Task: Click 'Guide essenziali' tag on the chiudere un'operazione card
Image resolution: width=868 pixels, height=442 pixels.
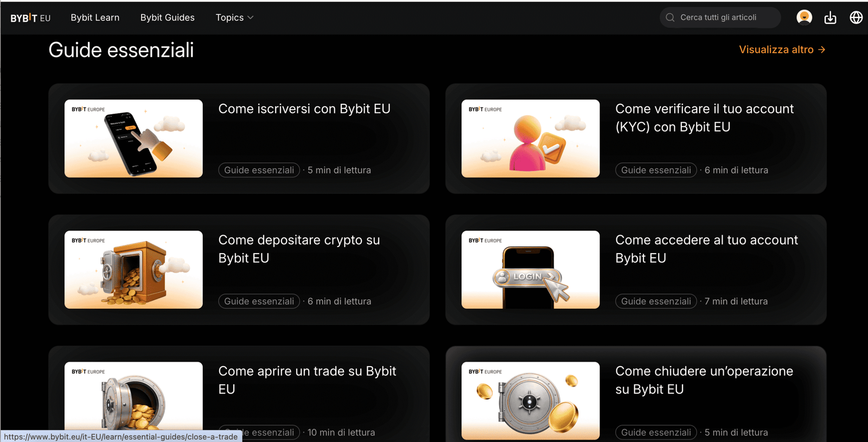Action: pyautogui.click(x=656, y=433)
